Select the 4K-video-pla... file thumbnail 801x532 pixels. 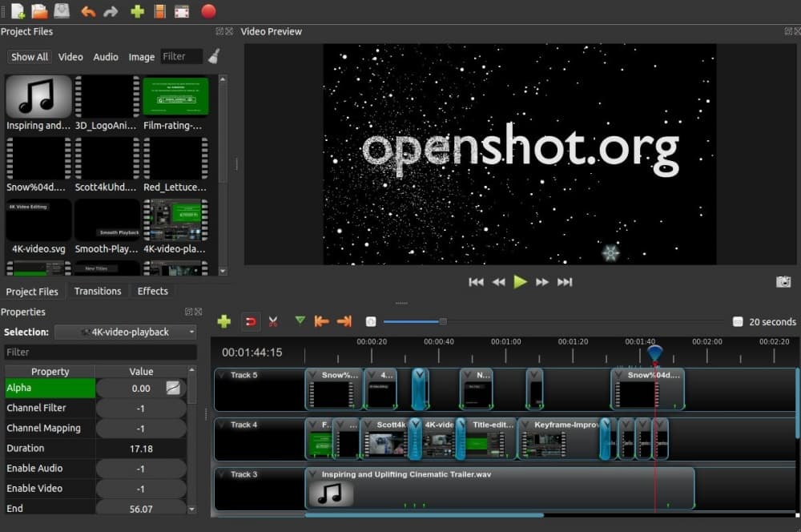click(175, 220)
